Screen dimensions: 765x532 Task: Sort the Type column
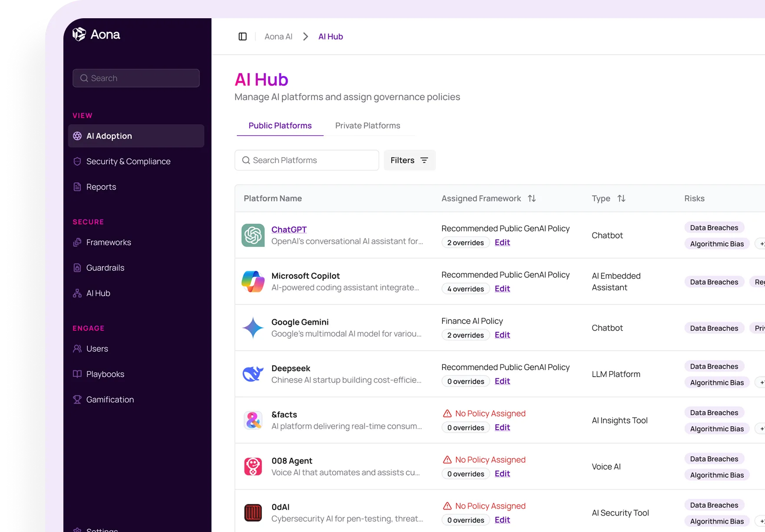tap(621, 198)
